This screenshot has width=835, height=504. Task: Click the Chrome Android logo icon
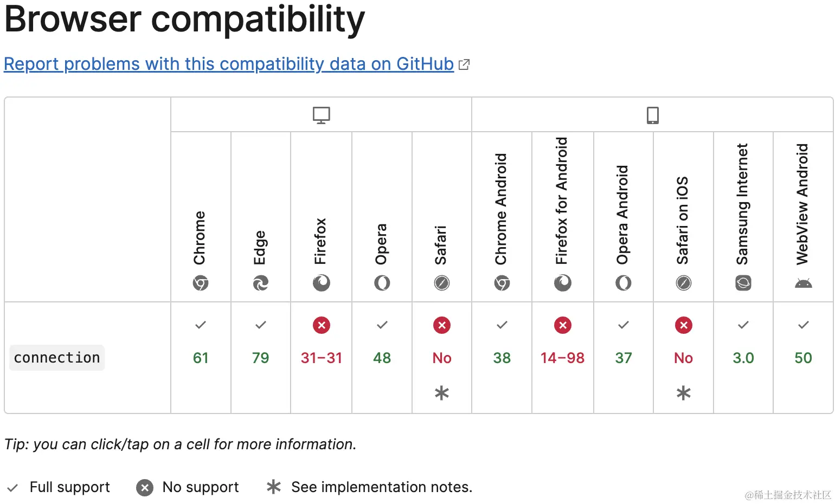pyautogui.click(x=502, y=283)
